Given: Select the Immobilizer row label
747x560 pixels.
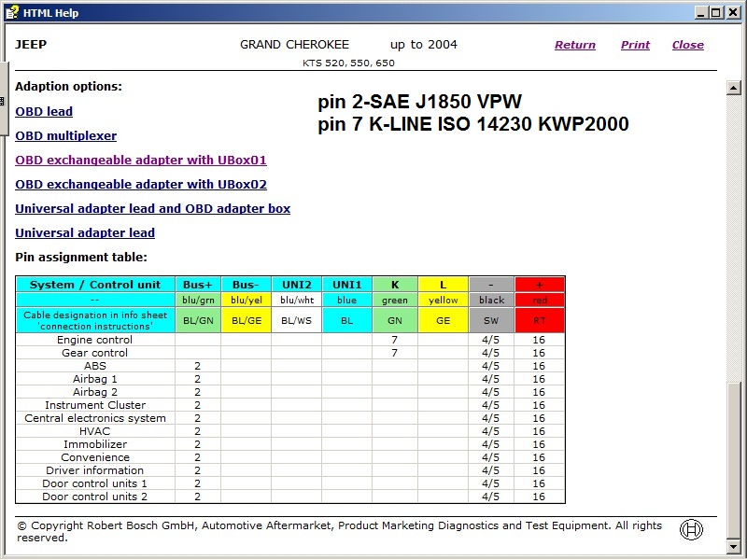Looking at the screenshot, I should pyautogui.click(x=95, y=444).
